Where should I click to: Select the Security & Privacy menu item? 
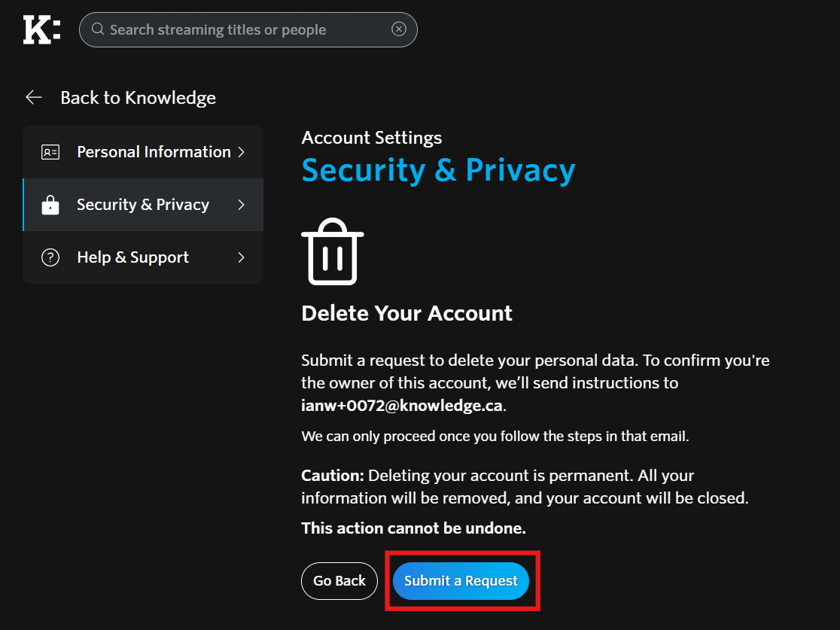(143, 205)
